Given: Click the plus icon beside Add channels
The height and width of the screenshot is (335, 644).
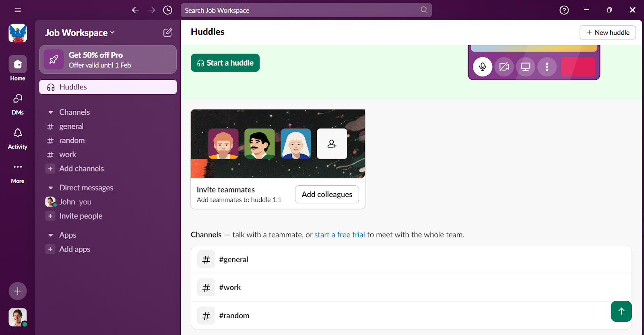Looking at the screenshot, I should [50, 169].
